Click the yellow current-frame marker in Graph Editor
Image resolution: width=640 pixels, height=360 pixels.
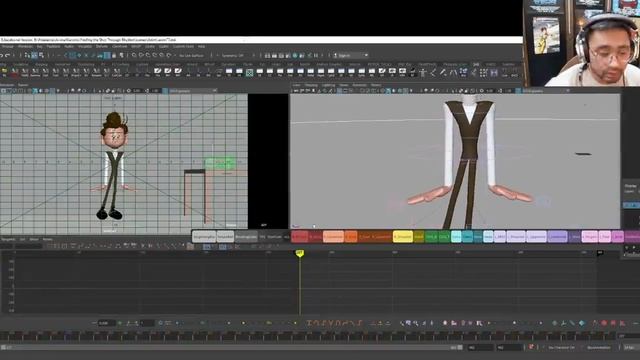pyautogui.click(x=300, y=253)
